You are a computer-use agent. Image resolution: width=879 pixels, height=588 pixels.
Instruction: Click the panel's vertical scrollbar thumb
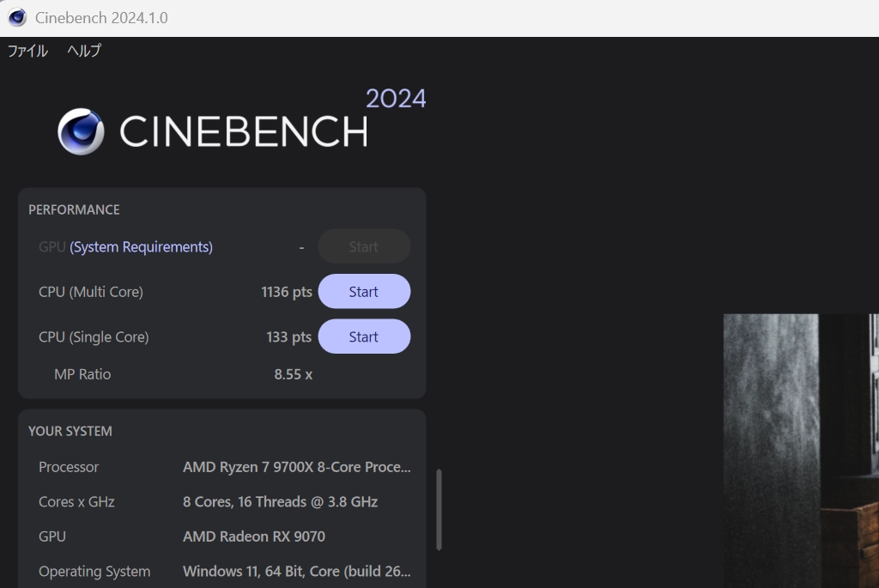point(439,510)
